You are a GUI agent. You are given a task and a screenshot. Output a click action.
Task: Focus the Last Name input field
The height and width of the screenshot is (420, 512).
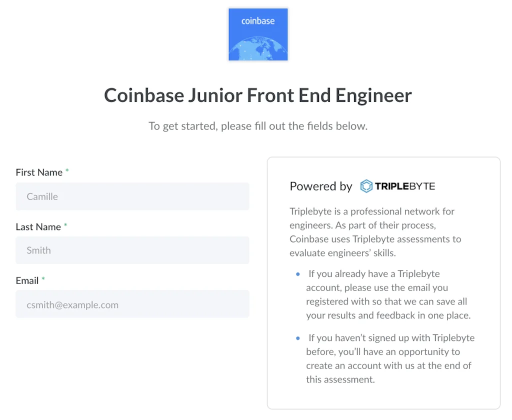pyautogui.click(x=132, y=250)
